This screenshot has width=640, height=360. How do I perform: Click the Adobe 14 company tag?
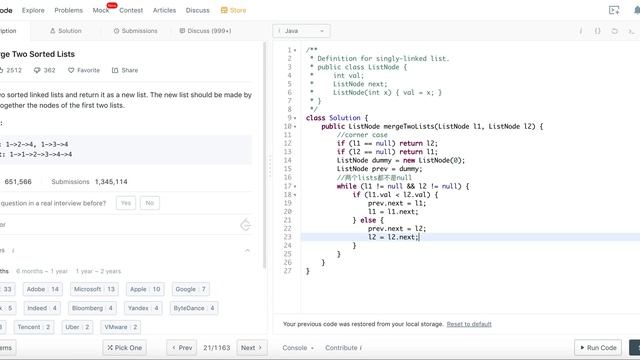point(43,289)
